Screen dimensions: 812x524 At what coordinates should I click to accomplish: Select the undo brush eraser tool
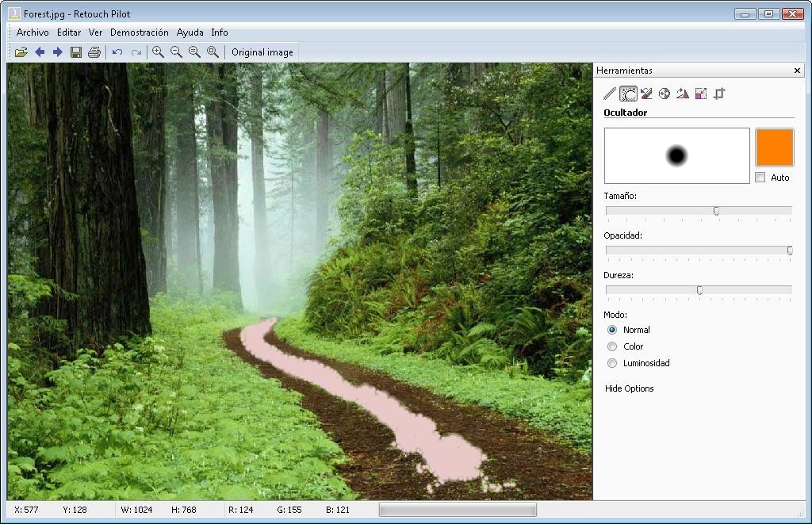coord(646,94)
